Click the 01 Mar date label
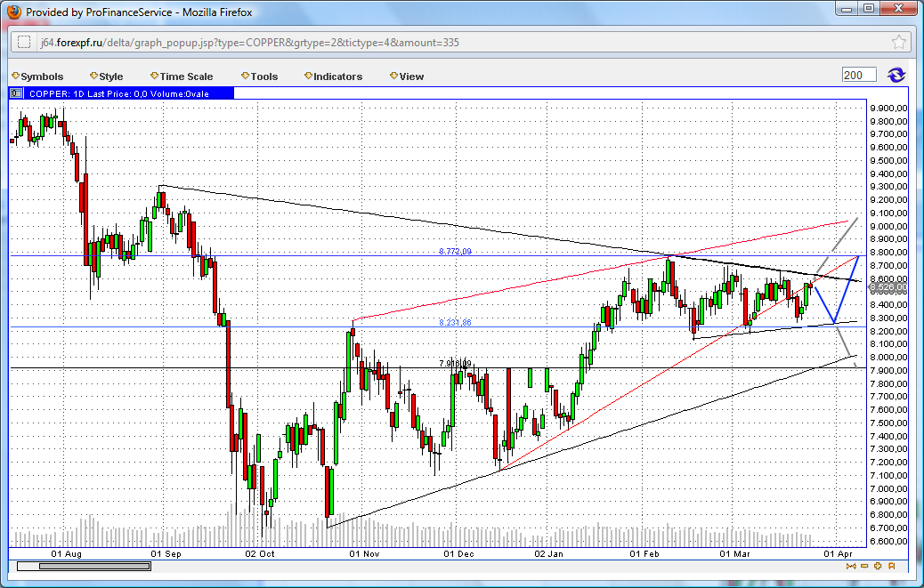 click(x=735, y=554)
